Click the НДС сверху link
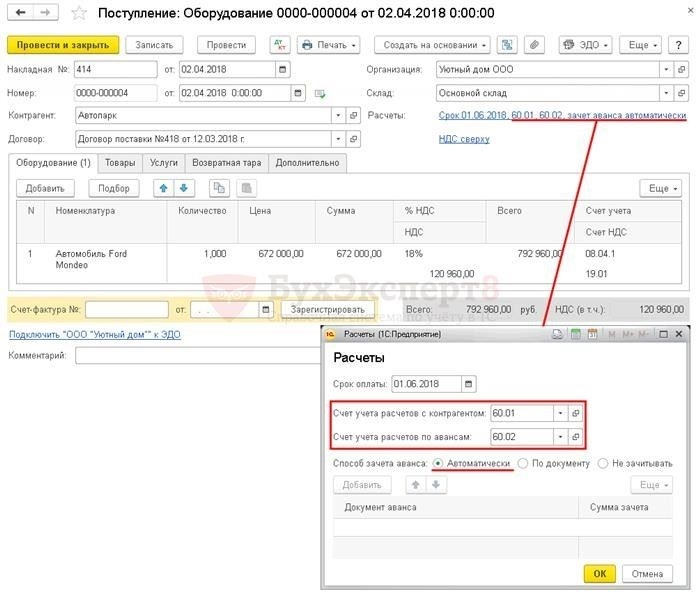 click(464, 139)
